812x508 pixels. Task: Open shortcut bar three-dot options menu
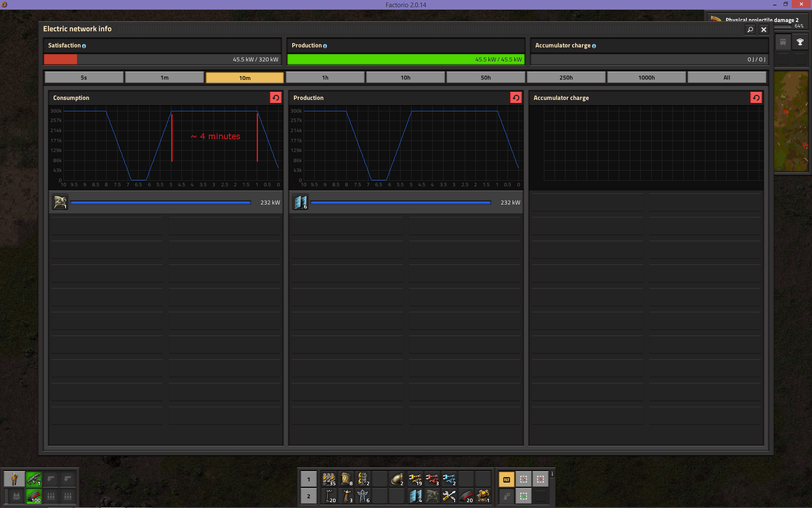(552, 474)
